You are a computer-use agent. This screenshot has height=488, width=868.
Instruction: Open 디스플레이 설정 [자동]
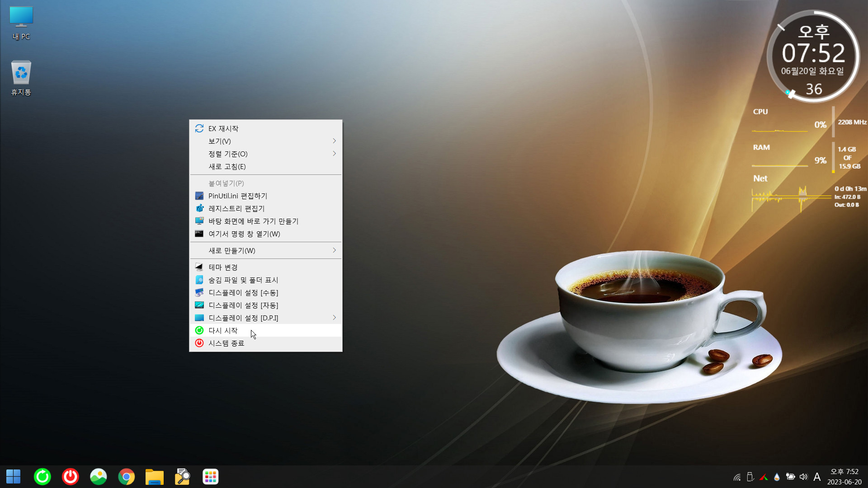pyautogui.click(x=265, y=305)
